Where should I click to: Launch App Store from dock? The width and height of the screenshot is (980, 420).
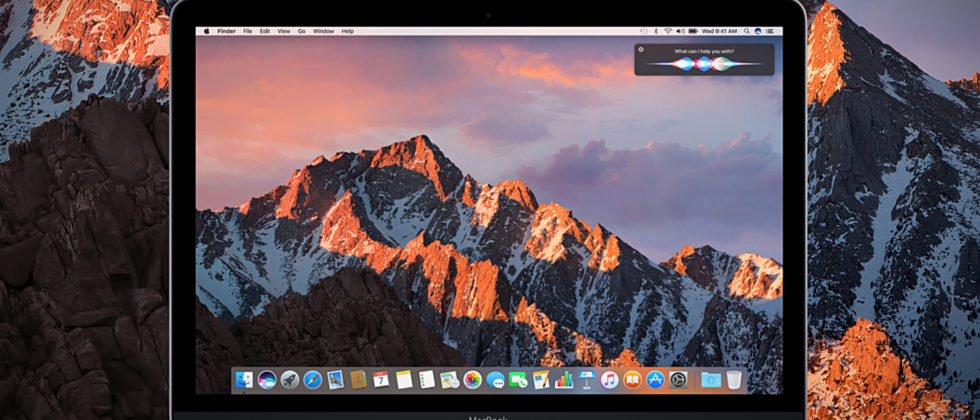(655, 379)
